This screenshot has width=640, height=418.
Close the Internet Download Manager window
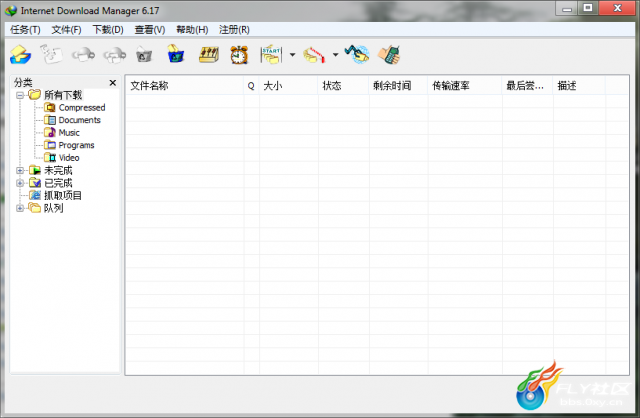[x=617, y=8]
